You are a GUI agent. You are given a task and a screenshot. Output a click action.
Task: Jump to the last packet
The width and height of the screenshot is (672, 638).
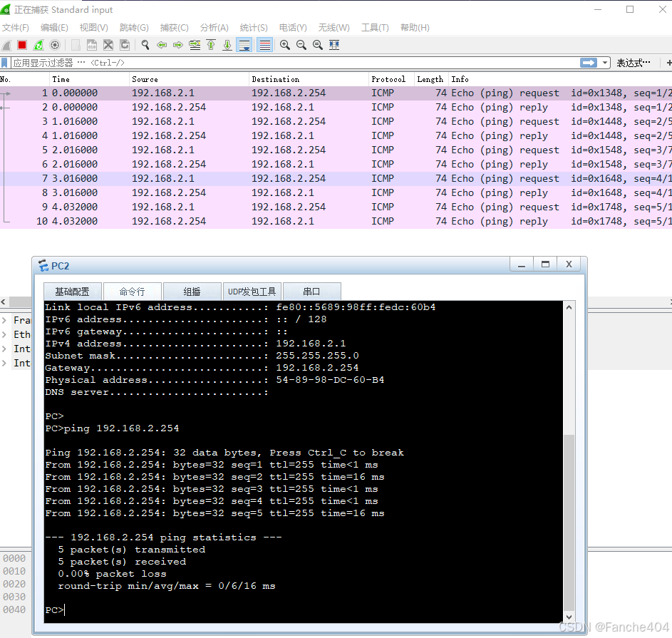pos(227,45)
